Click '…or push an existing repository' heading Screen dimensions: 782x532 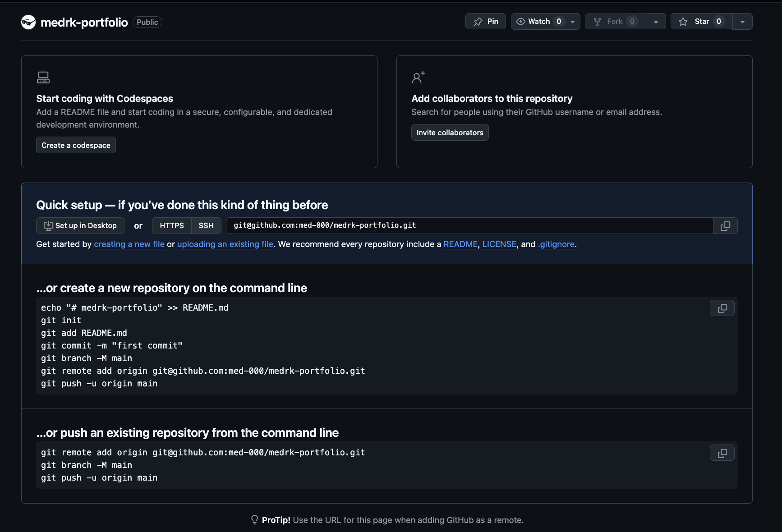click(188, 433)
